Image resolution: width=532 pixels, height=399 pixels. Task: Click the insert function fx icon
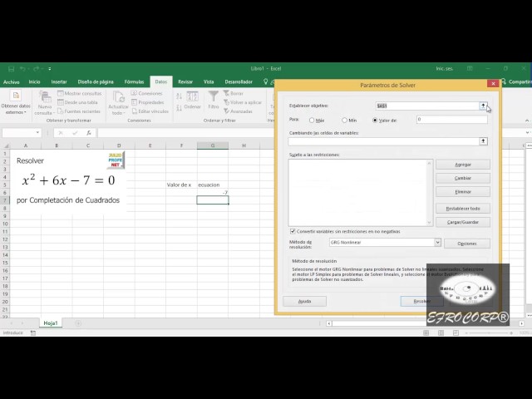click(x=89, y=133)
